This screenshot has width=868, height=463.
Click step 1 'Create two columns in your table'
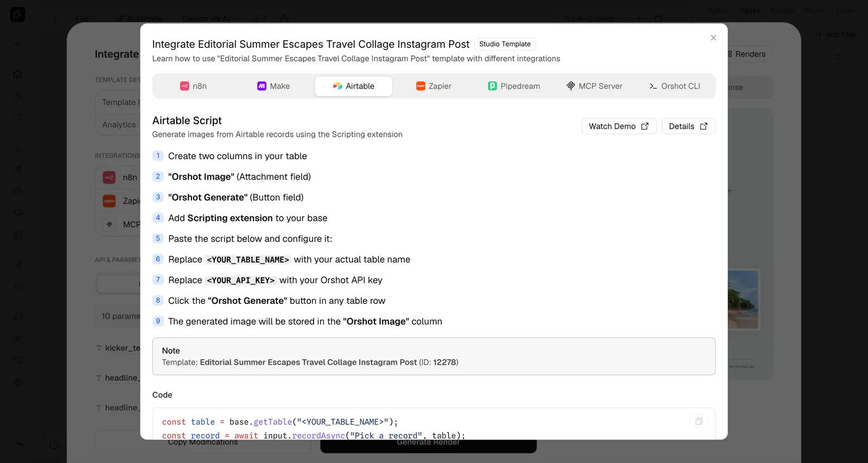tap(238, 156)
